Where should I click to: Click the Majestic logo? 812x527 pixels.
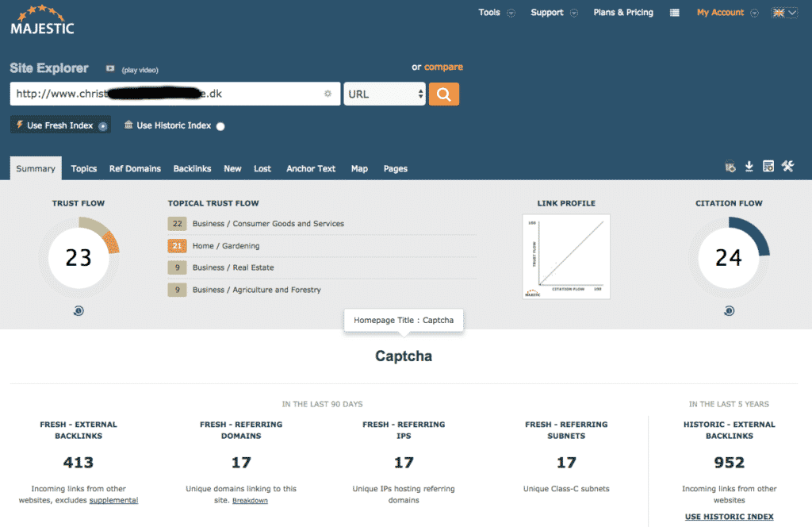pos(43,20)
